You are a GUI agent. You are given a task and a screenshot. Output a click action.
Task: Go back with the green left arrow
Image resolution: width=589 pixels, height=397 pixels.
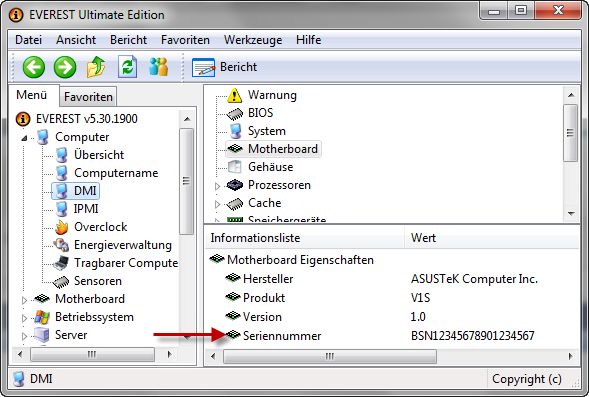click(x=34, y=67)
